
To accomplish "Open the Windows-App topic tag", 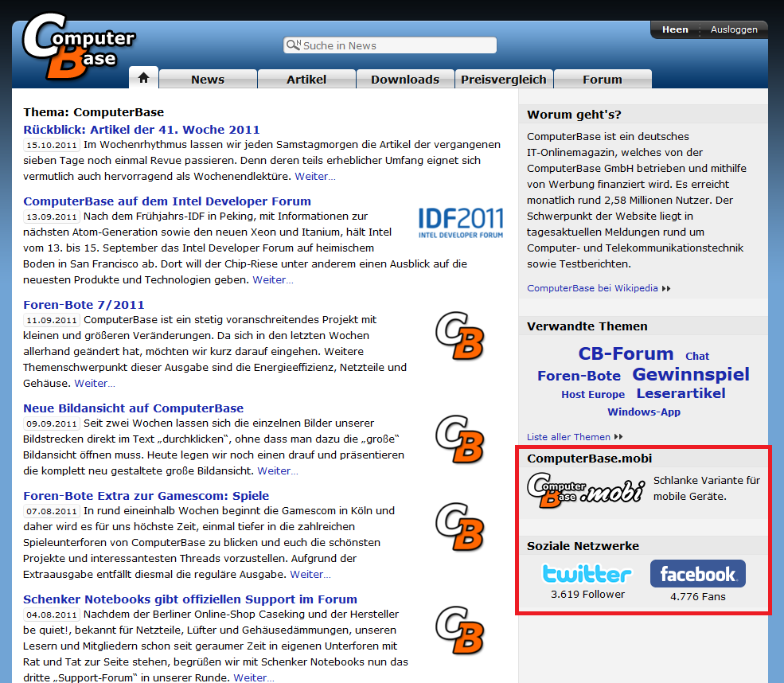I will [644, 412].
